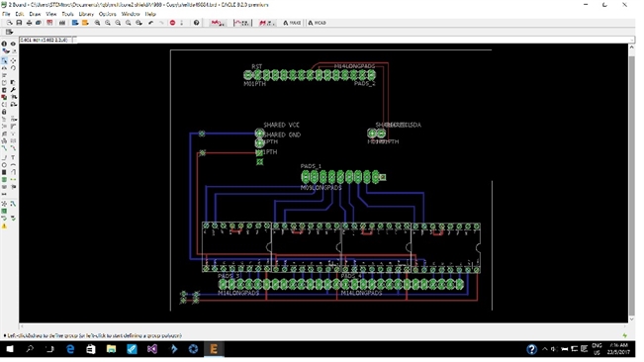Activate the Show (eye) tool
This screenshot has height=362, width=644.
13,44
